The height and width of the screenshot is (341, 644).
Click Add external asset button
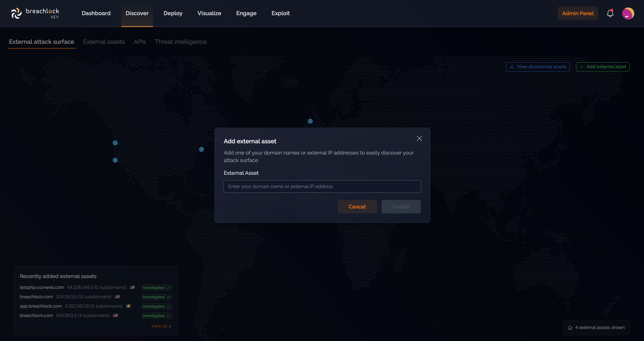click(603, 67)
